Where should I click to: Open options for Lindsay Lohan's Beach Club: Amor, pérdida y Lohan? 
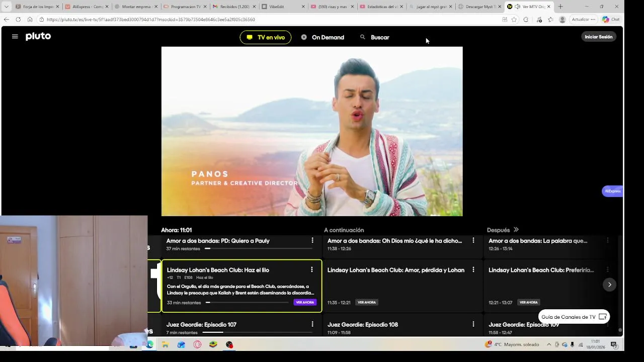pyautogui.click(x=473, y=269)
